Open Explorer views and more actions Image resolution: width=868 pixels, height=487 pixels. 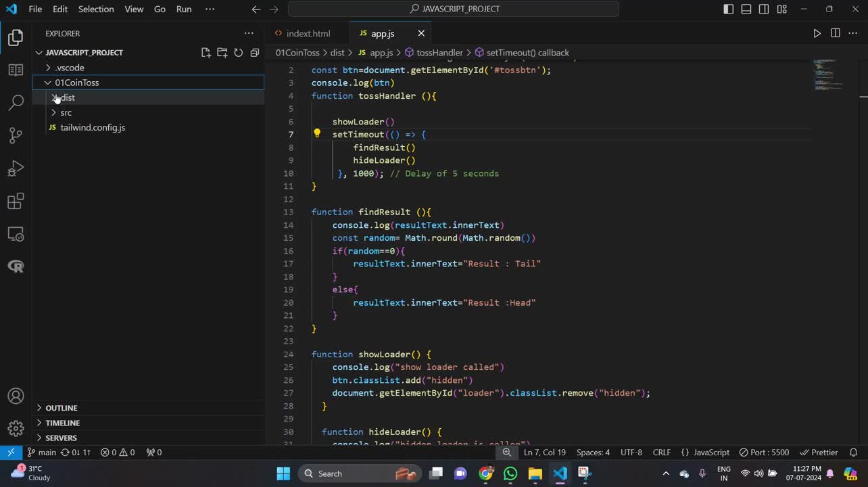pos(249,33)
